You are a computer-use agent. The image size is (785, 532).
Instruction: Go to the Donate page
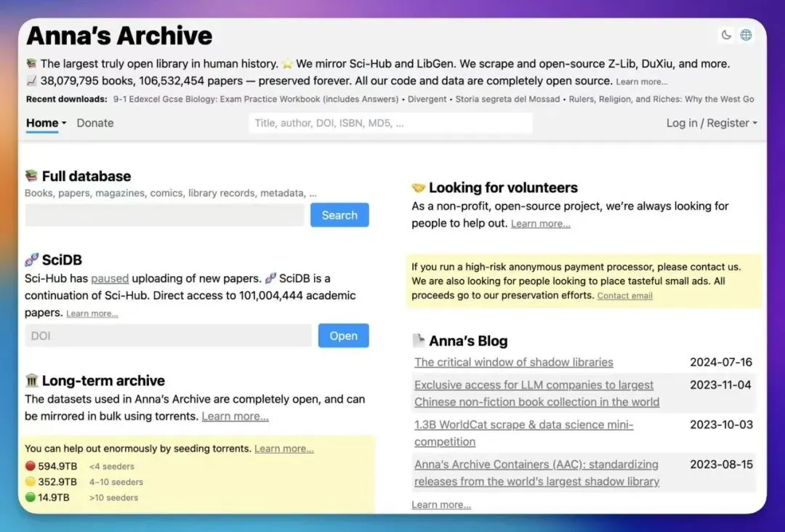[95, 123]
